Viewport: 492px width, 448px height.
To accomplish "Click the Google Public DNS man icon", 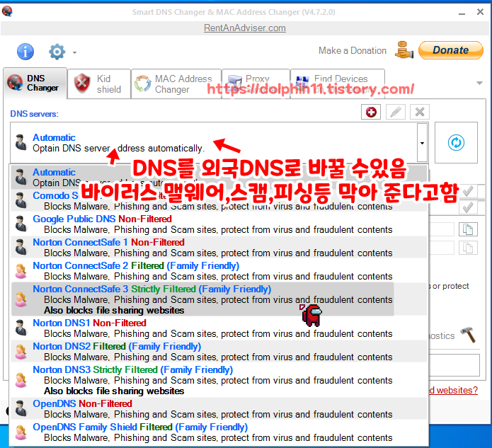I will [x=21, y=224].
